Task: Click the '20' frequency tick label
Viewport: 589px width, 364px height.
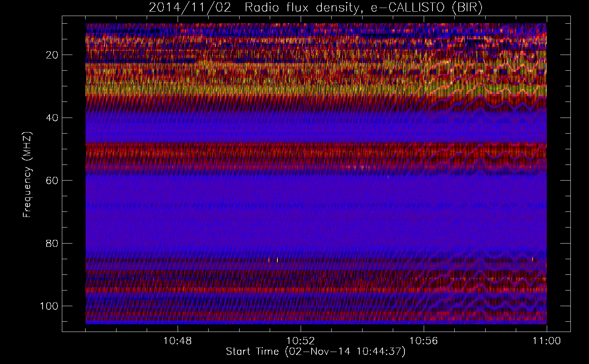Action: (x=52, y=55)
